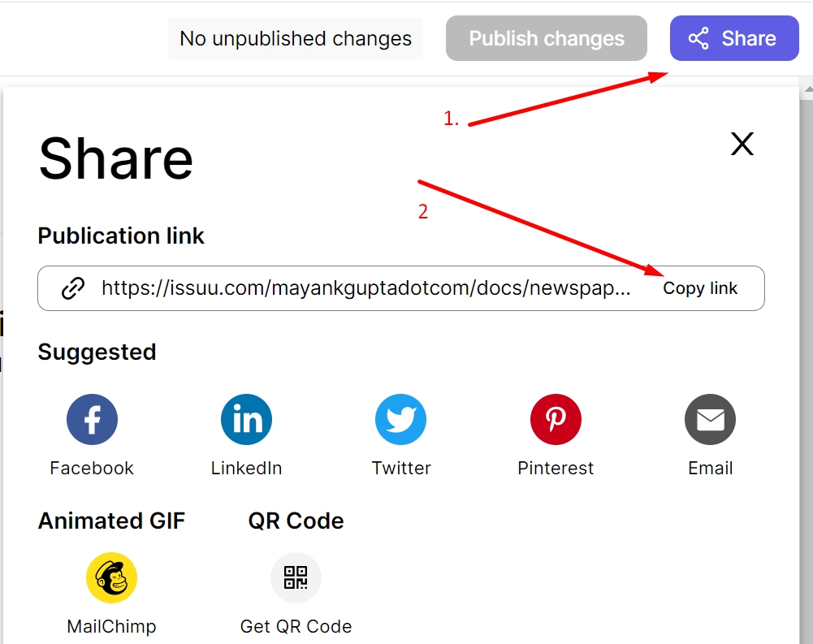
Task: Click the No unpublished changes label
Action: [x=295, y=38]
